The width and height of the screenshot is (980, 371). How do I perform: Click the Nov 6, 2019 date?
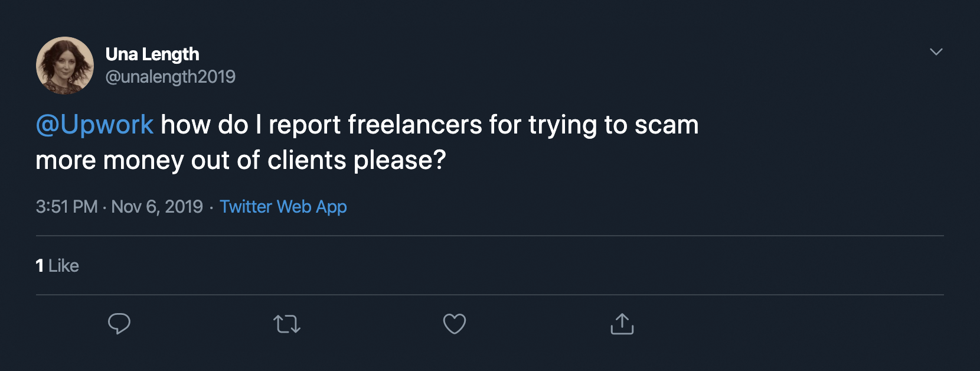157,207
